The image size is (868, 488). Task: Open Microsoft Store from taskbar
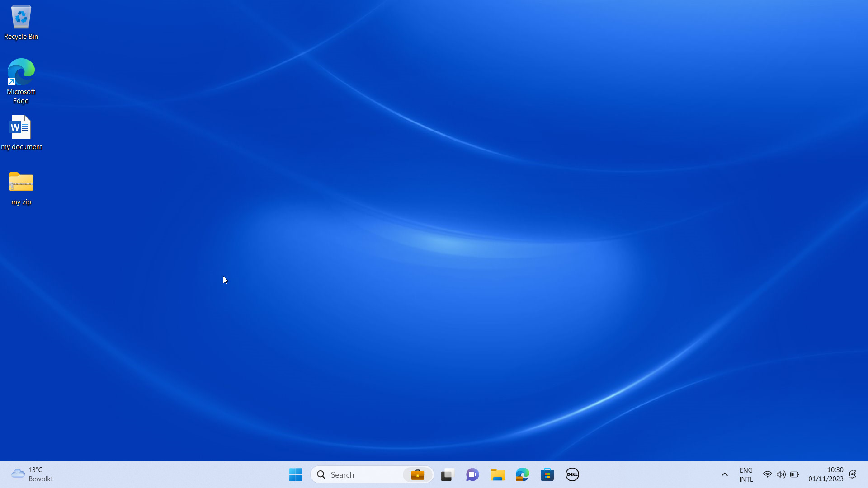pos(547,474)
